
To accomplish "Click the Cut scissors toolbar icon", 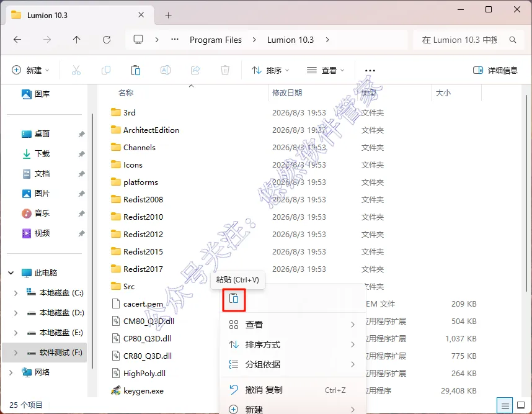I will [x=76, y=70].
